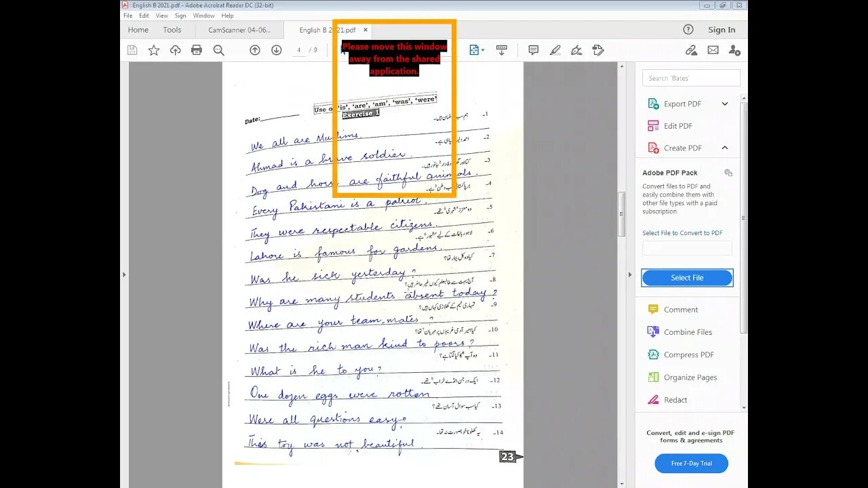
Task: Switch to the CamScanner 04-06 tab
Action: 239,30
